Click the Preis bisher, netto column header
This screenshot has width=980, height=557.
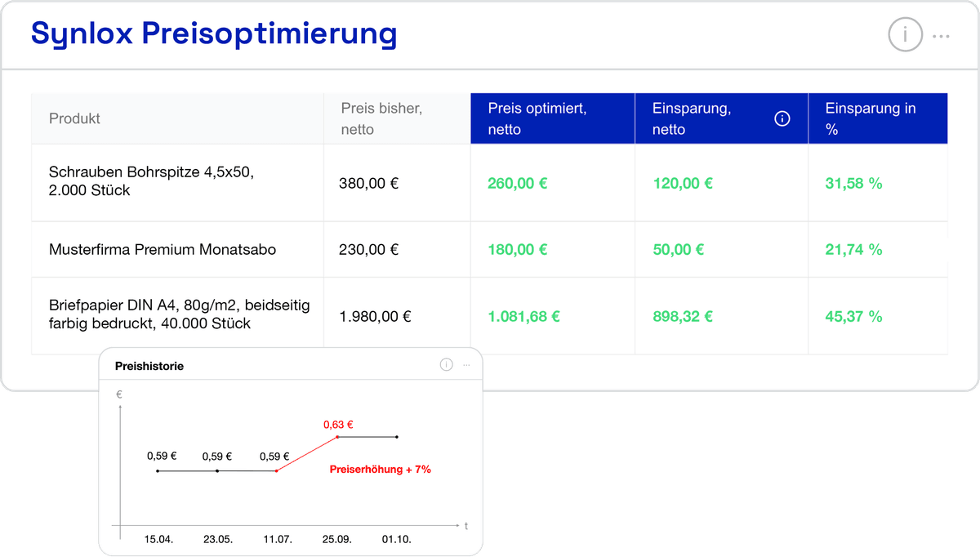pyautogui.click(x=381, y=118)
